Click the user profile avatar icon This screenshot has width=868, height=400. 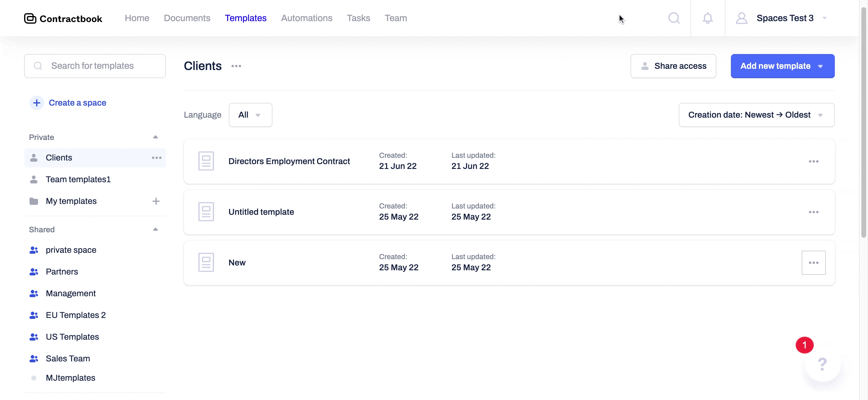741,18
